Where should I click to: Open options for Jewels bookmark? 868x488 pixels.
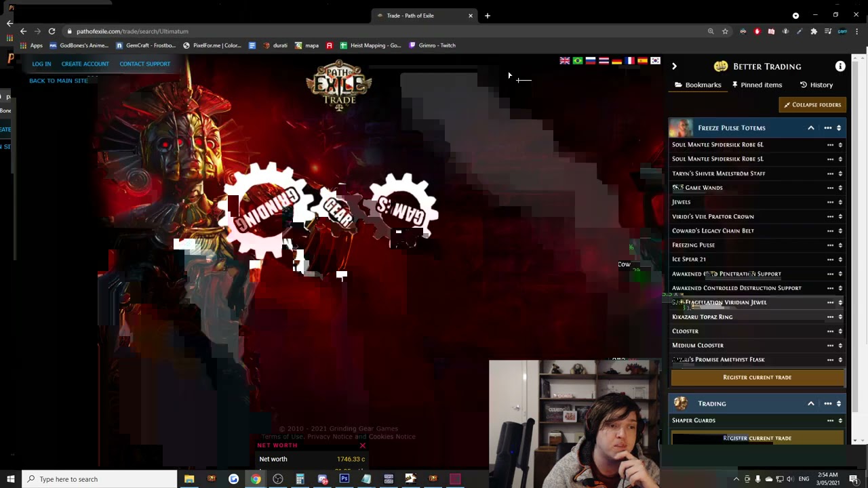830,202
